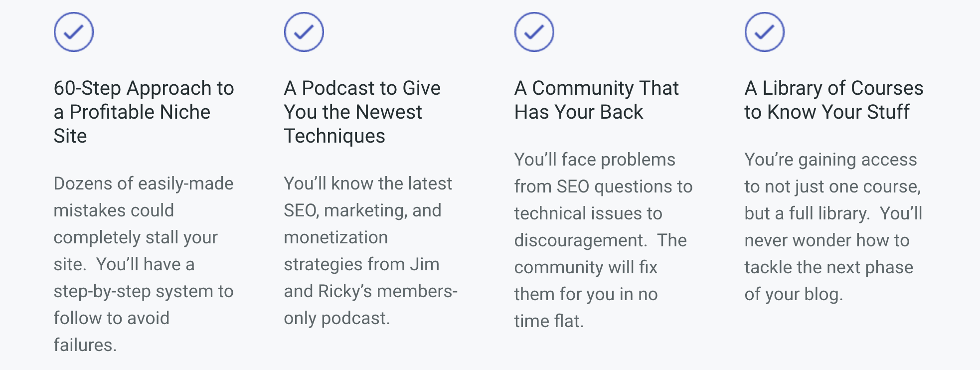Click the text 'tackle the next phase'
This screenshot has width=980, height=370.
click(829, 267)
